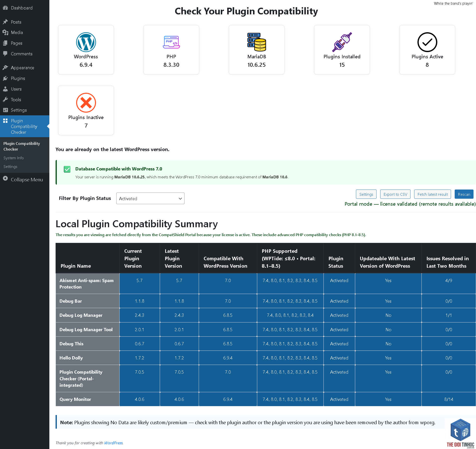Click the Collapse Menu label

pyautogui.click(x=27, y=179)
